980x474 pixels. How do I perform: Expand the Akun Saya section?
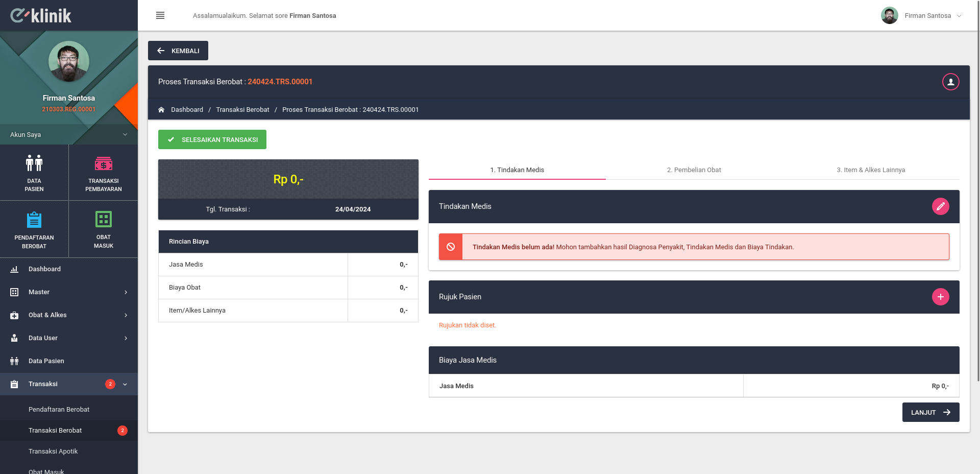[x=69, y=134]
